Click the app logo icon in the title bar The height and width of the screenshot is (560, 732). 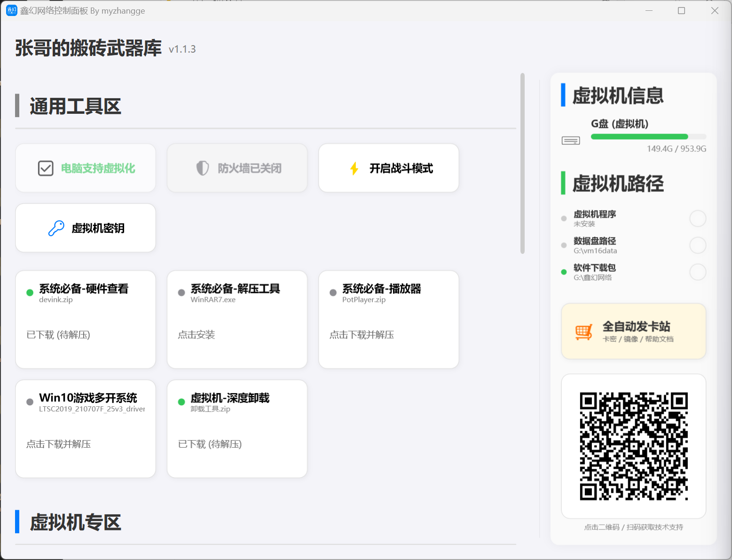[11, 10]
